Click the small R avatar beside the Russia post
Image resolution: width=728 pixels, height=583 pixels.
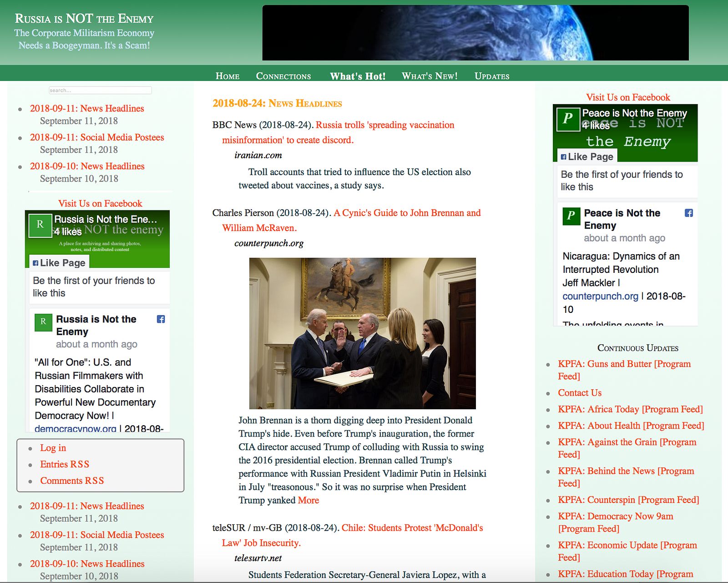pyautogui.click(x=43, y=322)
